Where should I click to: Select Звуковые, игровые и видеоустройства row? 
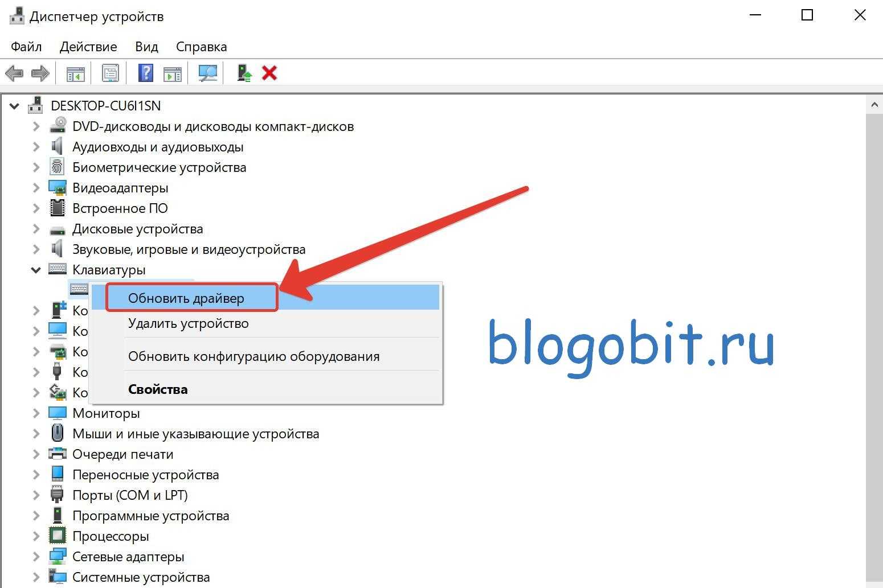(189, 249)
